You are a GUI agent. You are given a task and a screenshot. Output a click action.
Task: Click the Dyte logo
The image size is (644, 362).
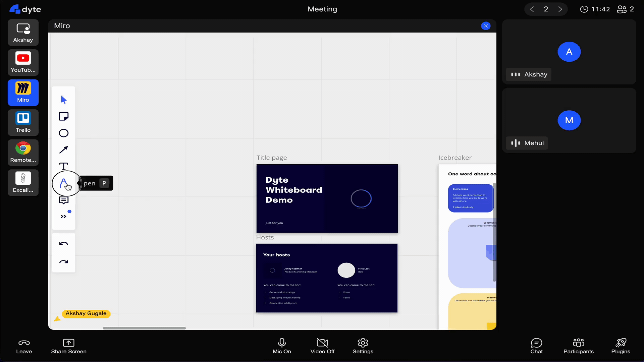(x=25, y=9)
